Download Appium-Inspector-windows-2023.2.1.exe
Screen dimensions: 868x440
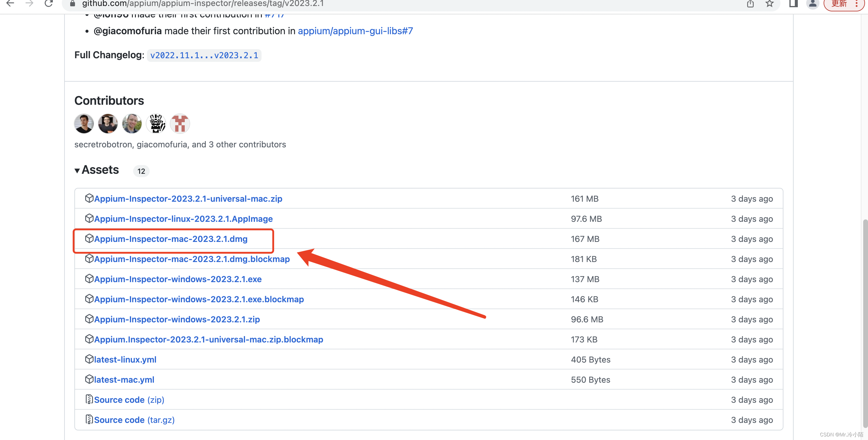(x=178, y=279)
